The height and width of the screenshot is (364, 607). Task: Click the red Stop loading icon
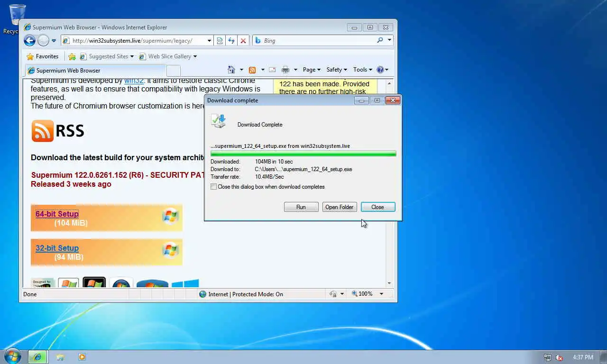[x=243, y=41]
